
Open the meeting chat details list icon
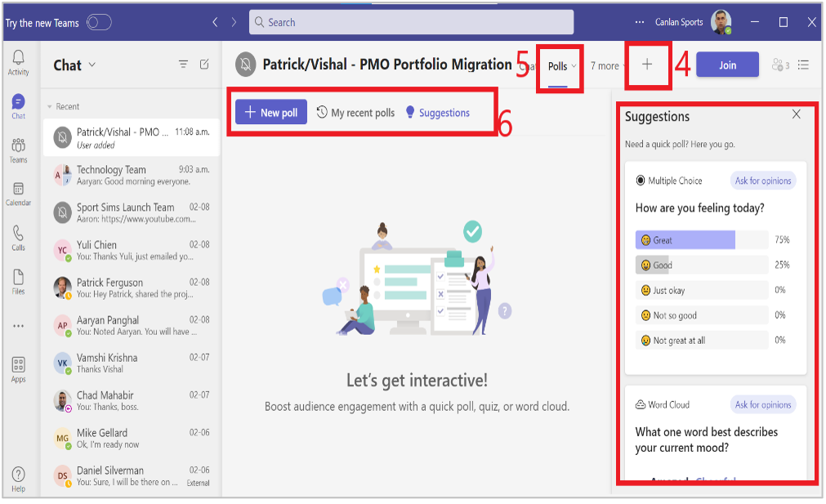pos(803,65)
